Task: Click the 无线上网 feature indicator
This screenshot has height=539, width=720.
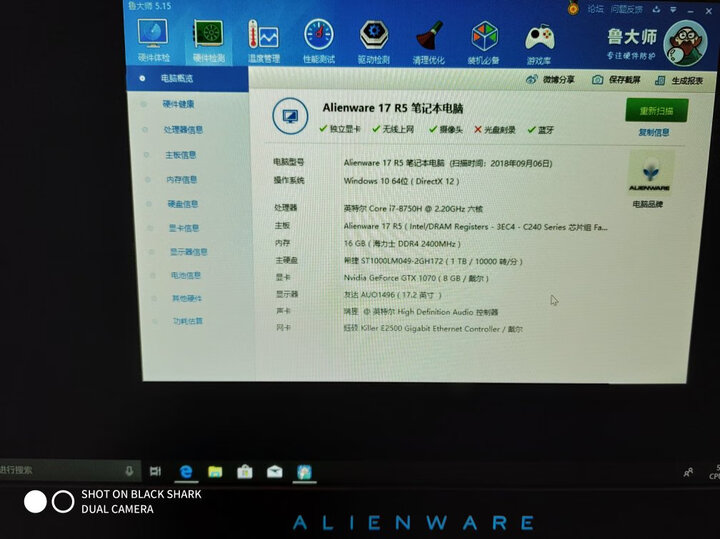Action: [393, 129]
